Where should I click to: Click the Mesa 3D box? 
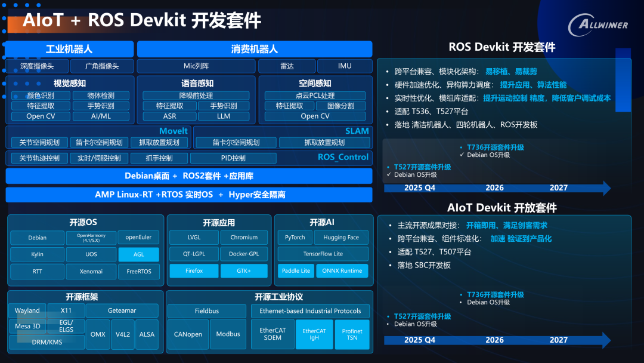pyautogui.click(x=27, y=327)
